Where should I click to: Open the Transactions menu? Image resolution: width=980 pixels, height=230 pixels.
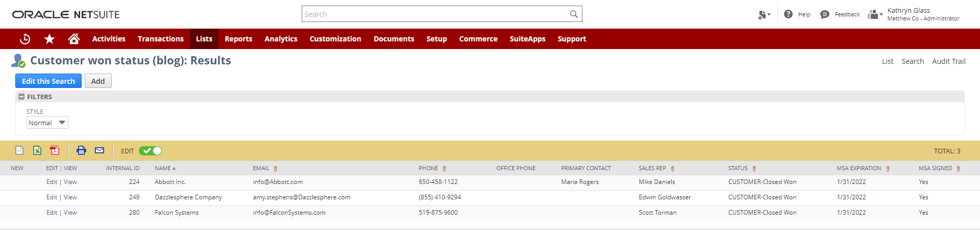pos(161,39)
